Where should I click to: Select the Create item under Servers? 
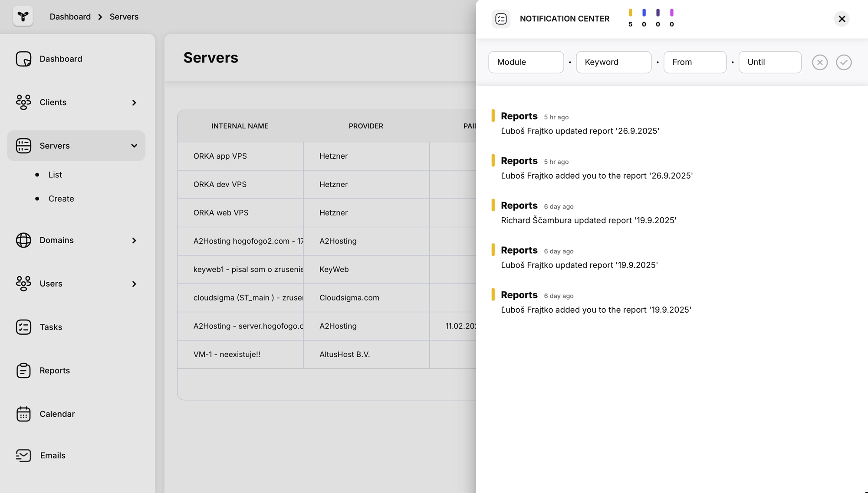click(x=61, y=199)
